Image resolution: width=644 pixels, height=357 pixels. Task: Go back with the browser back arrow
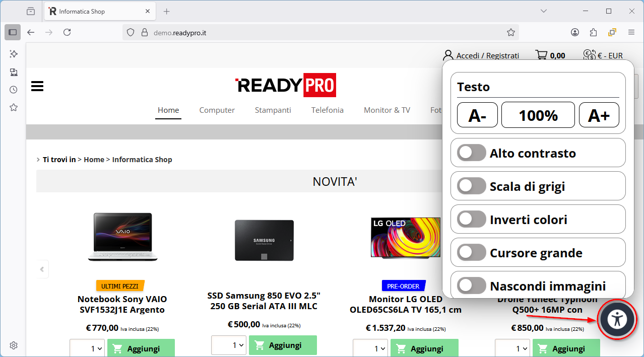[x=31, y=32]
